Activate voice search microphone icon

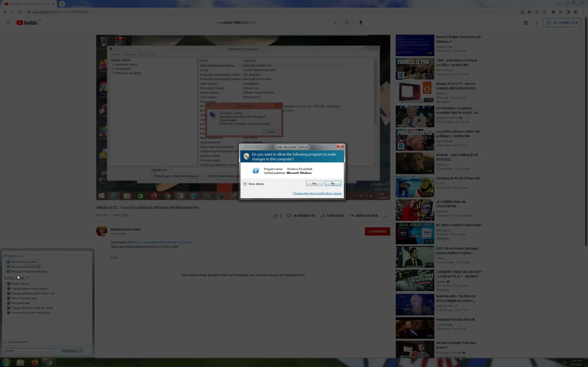pos(361,22)
